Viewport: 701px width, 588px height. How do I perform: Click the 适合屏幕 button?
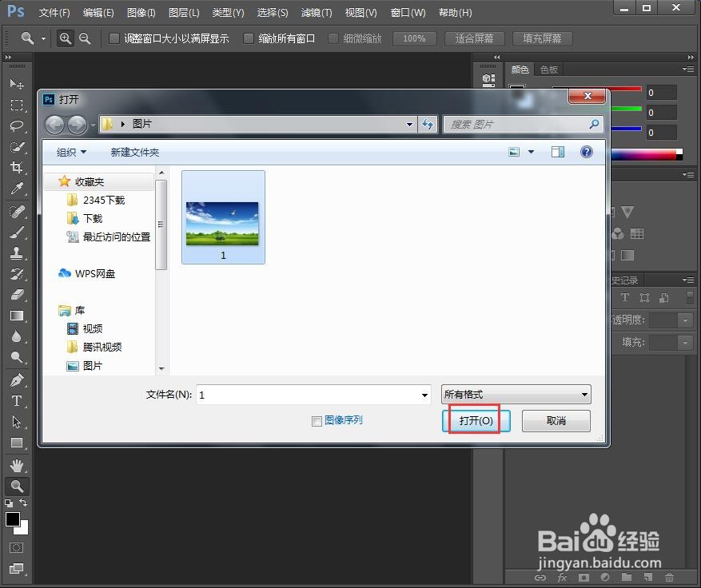tap(474, 38)
